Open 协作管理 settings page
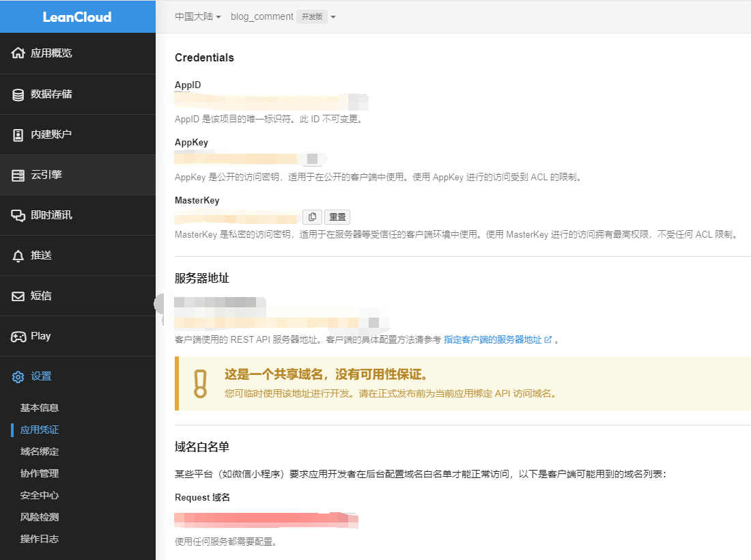Screen dimensions: 751x560 click(x=40, y=473)
